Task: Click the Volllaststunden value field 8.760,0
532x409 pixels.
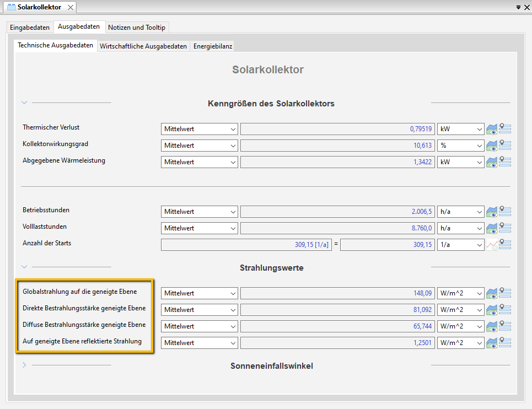Action: [337, 228]
